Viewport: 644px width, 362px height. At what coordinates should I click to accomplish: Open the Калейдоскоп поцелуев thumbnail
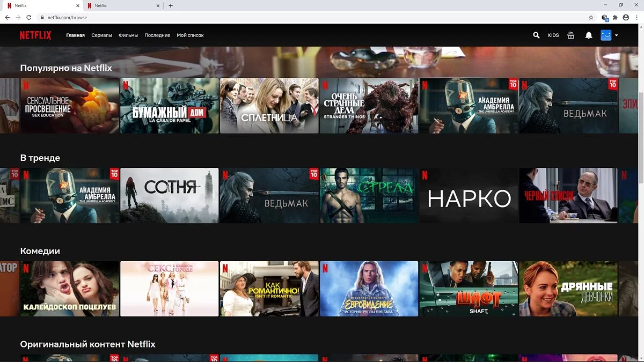pos(70,289)
